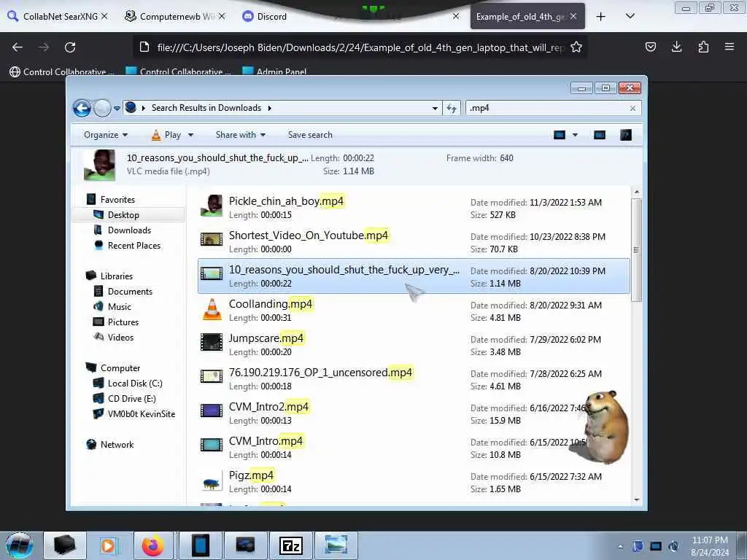Switch to CollabNet SearXNG browser tab
The width and height of the screenshot is (747, 560).
(58, 16)
